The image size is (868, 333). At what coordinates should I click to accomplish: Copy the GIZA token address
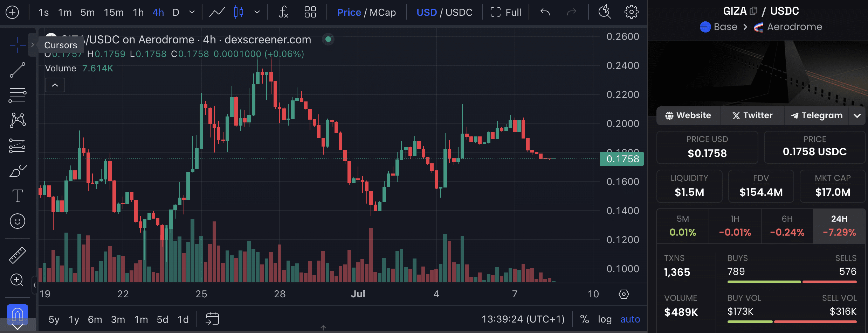click(753, 11)
